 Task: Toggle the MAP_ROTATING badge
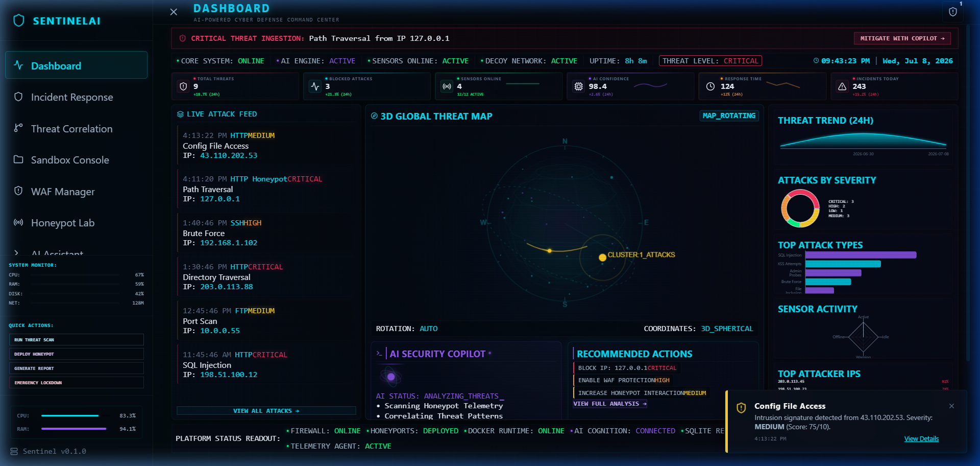click(x=729, y=116)
